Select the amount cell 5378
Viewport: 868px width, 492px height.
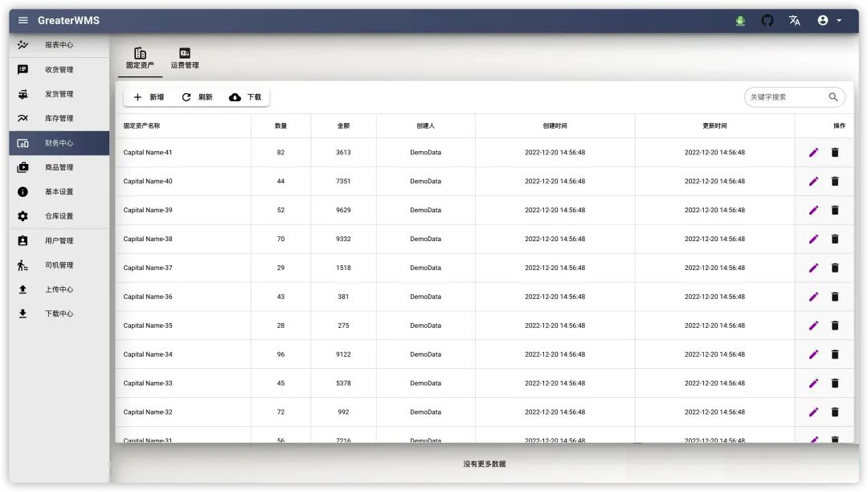tap(343, 383)
